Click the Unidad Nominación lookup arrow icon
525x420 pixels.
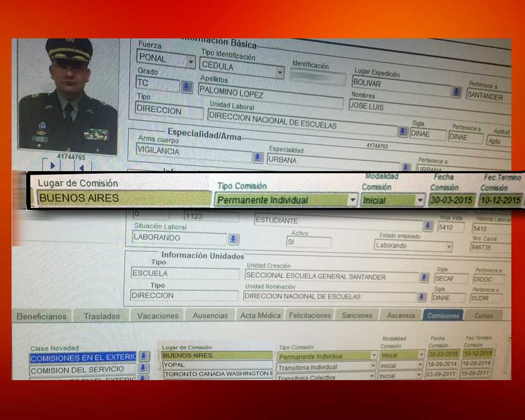tap(422, 297)
